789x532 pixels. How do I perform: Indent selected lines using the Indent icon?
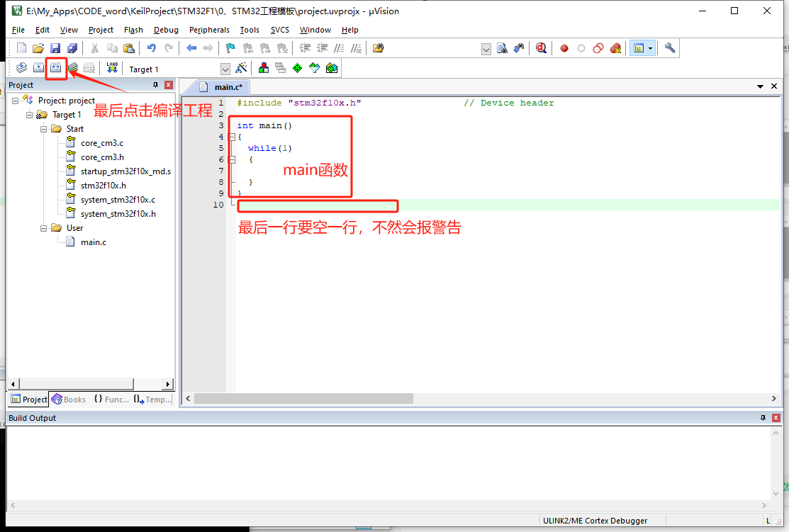tap(305, 48)
